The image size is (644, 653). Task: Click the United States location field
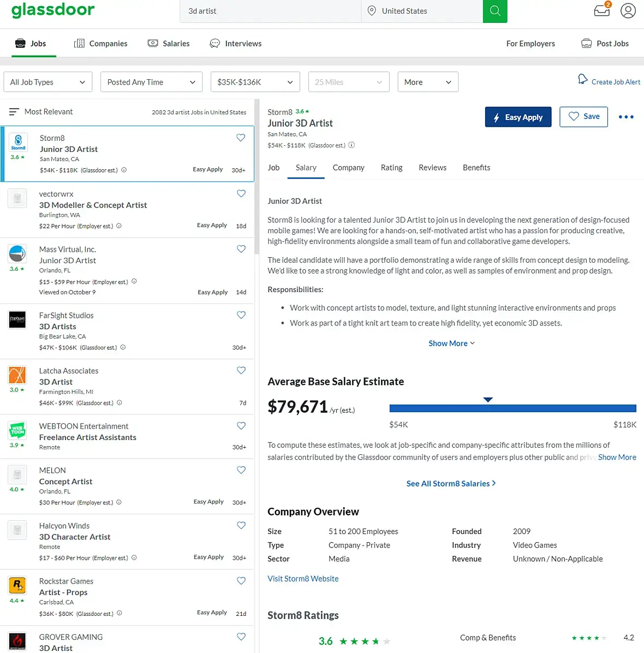pos(422,11)
